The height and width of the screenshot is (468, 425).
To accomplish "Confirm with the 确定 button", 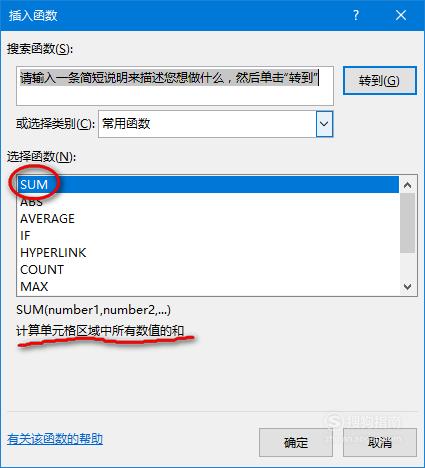I will (296, 442).
